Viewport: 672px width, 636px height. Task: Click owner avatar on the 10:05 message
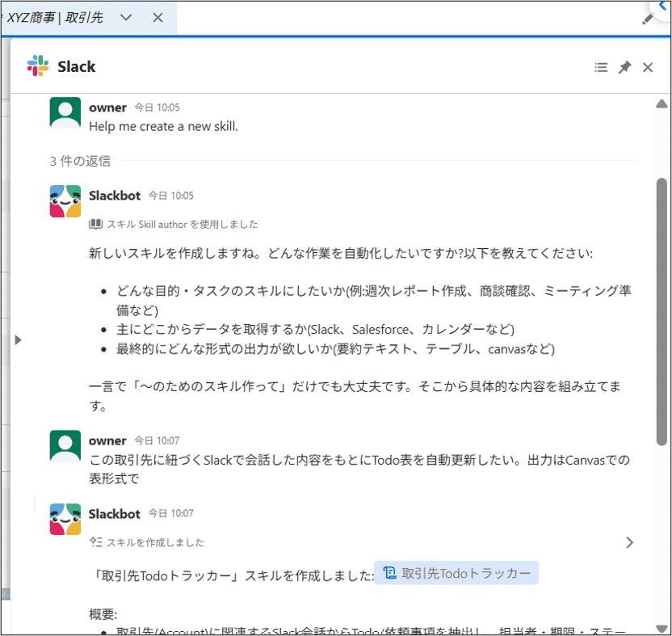click(x=65, y=112)
